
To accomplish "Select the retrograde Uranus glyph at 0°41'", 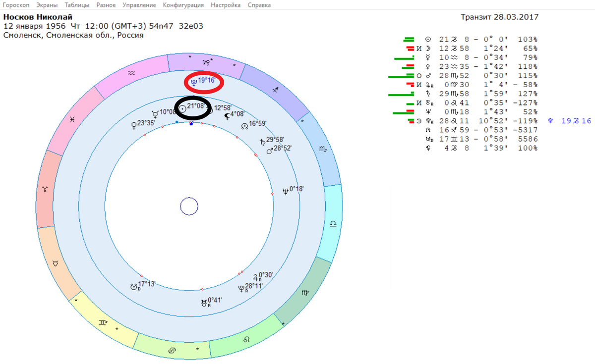I will click(203, 302).
